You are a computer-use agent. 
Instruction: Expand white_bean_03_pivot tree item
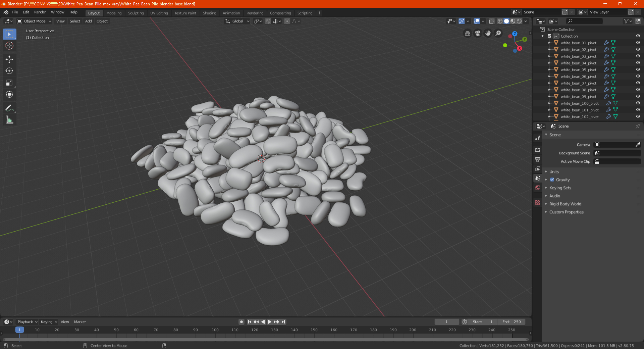point(549,56)
